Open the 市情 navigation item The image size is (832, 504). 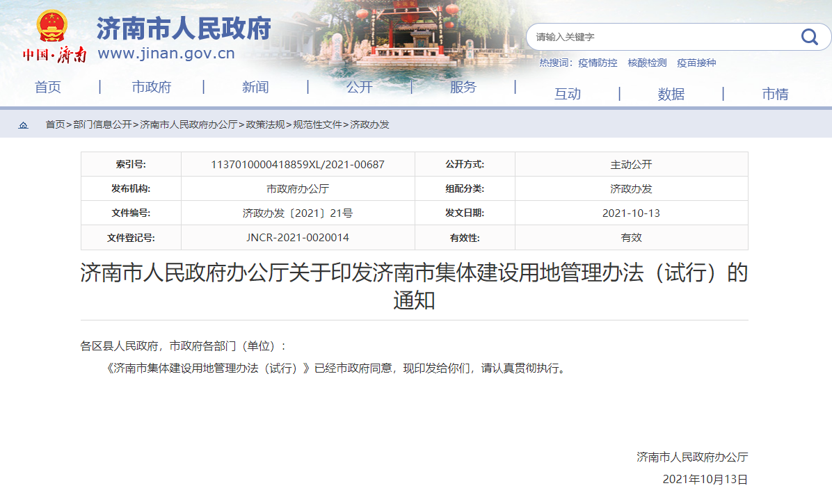tap(775, 94)
